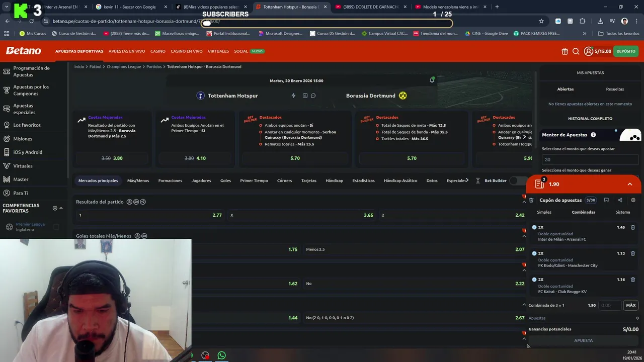The image size is (644, 362).
Task: Open Los favoritos in the left sidebar
Action: 27,125
